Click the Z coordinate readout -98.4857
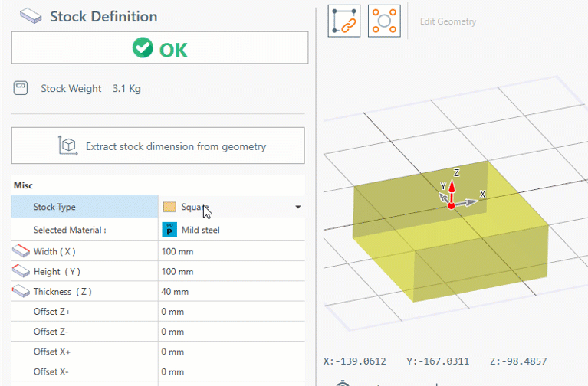This screenshot has height=386, width=588. 518,361
